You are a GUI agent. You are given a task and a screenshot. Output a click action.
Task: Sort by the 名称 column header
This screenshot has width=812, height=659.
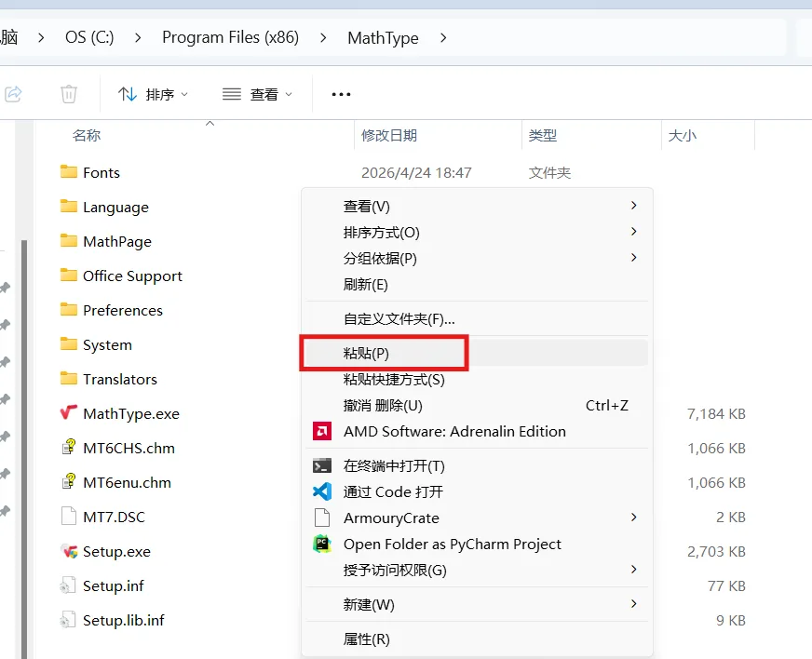87,136
